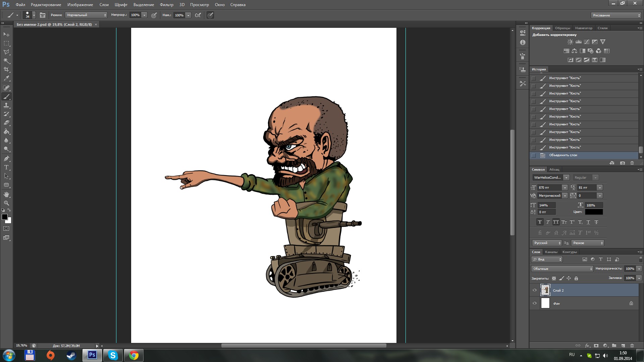
Task: Select the Eyedropper tool
Action: click(x=6, y=78)
